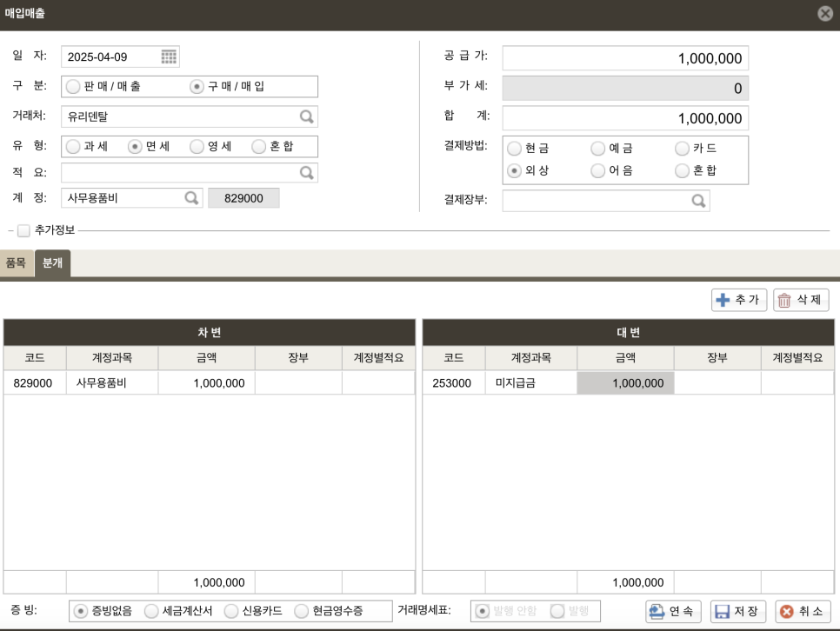This screenshot has width=840, height=631.
Task: Switch to the 품목 tab
Action: click(x=16, y=263)
